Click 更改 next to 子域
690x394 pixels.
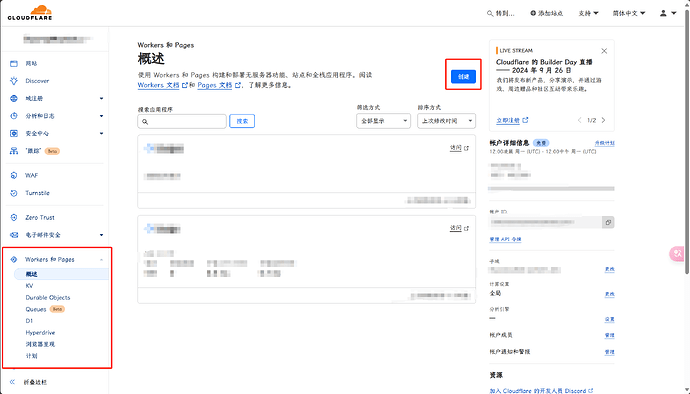[x=609, y=269]
